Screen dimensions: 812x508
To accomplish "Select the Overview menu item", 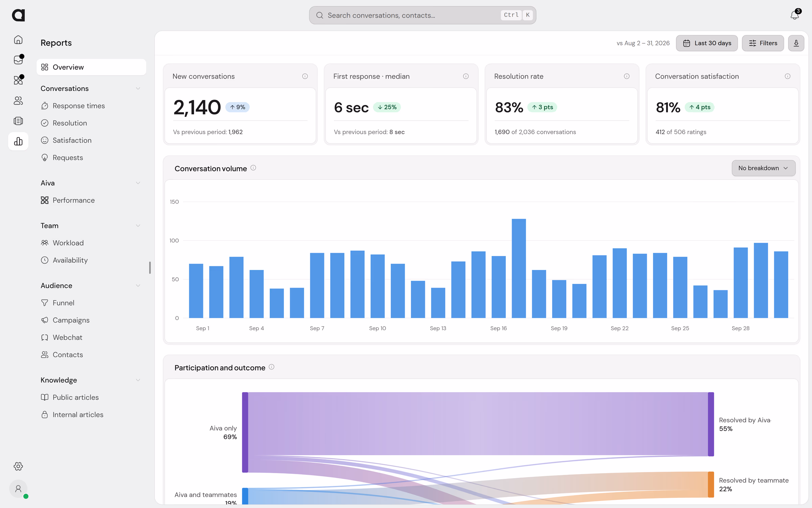I will [x=91, y=67].
